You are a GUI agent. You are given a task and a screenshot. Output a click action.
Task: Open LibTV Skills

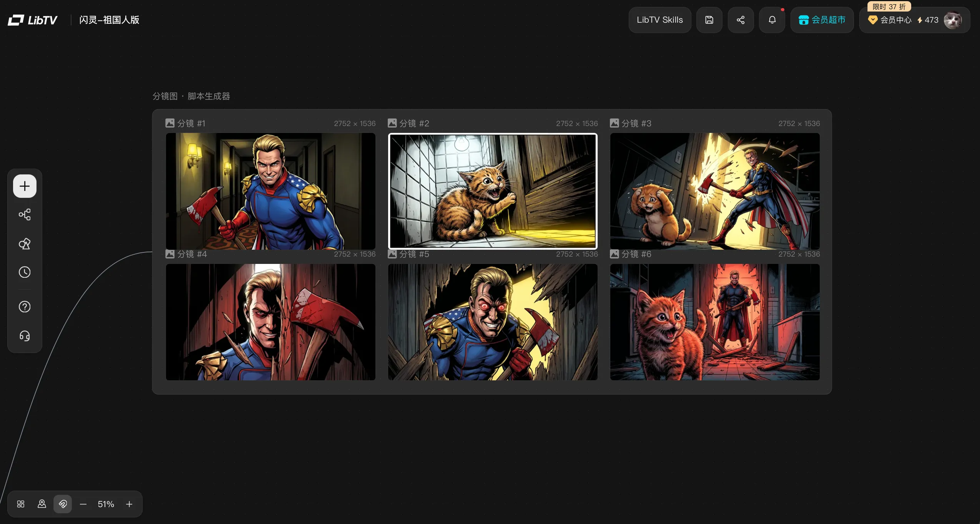coord(660,20)
